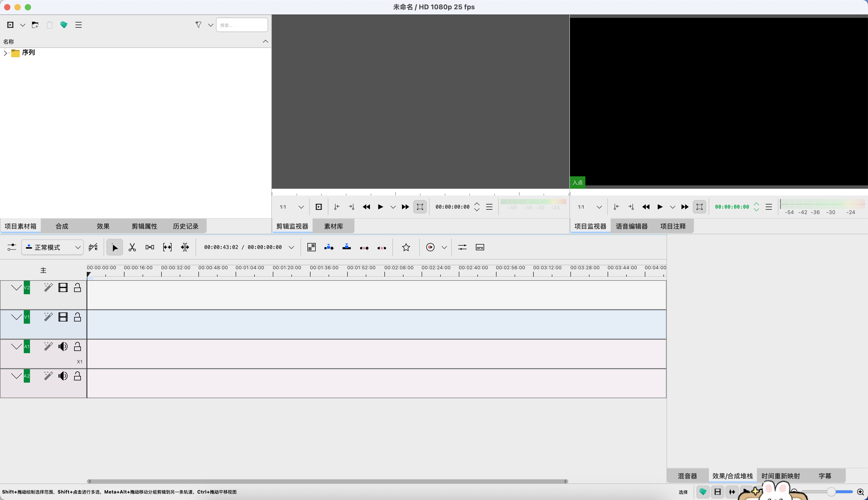The image size is (868, 500).
Task: Click the mix clips composition icon
Action: pos(311,247)
